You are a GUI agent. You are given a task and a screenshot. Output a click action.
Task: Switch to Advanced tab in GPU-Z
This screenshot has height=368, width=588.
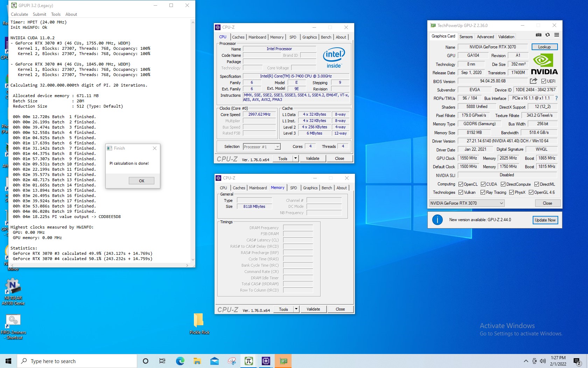tap(485, 37)
